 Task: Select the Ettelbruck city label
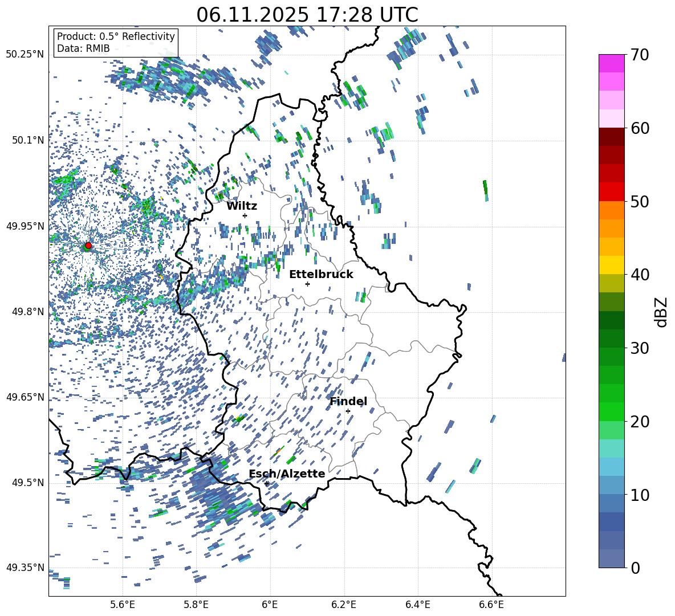pyautogui.click(x=321, y=274)
